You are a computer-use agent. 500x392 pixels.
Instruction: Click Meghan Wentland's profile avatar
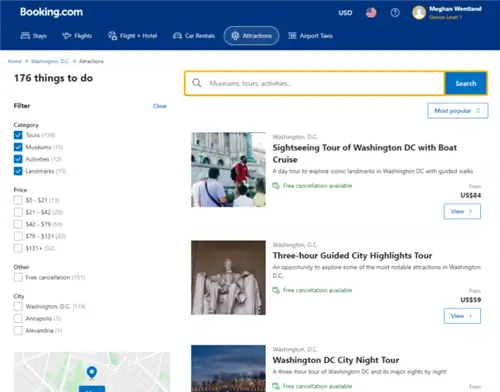pyautogui.click(x=419, y=13)
